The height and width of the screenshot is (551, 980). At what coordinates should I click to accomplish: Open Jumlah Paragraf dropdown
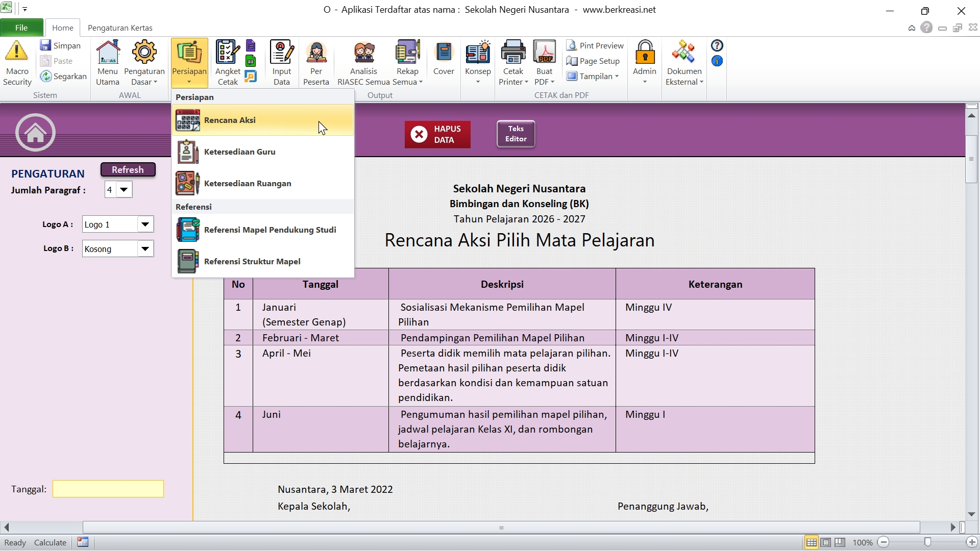(124, 190)
